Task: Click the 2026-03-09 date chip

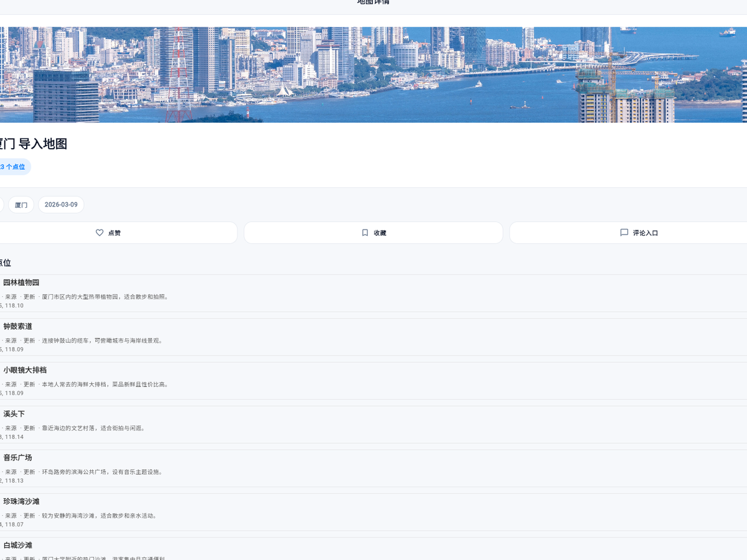Action: [61, 205]
